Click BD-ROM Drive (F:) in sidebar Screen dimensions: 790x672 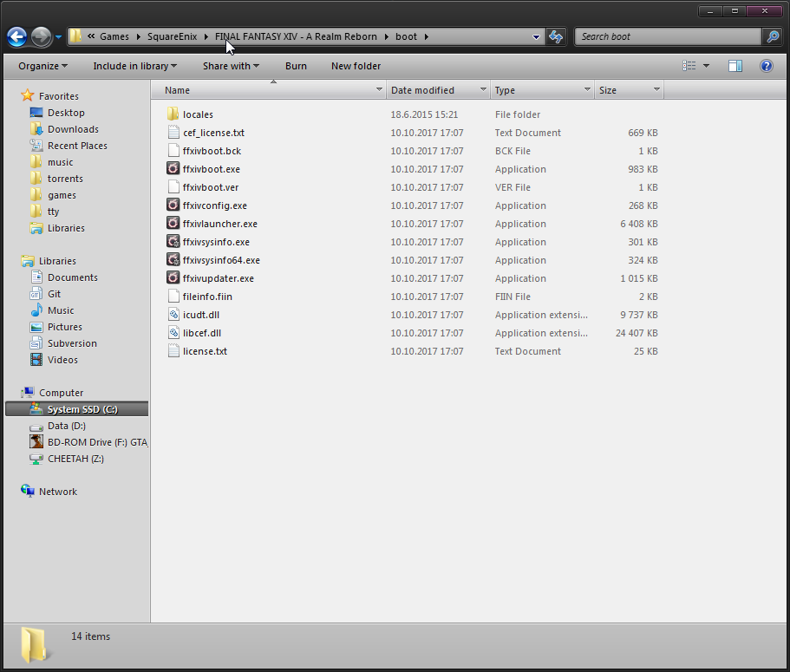(x=96, y=442)
